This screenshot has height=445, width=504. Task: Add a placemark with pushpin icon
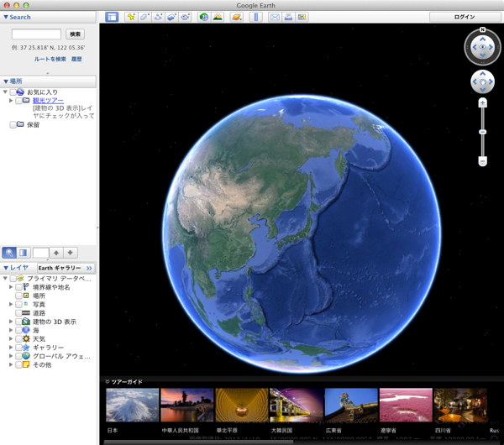[x=131, y=17]
